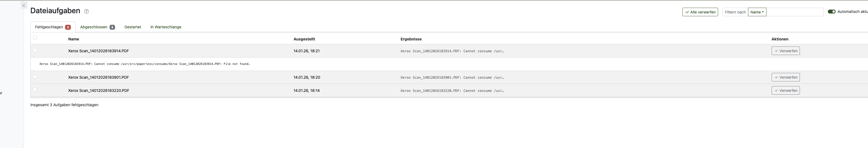Viewport: 868px width, 148px height.
Task: Click the Alle verwerfen button
Action: pyautogui.click(x=700, y=12)
